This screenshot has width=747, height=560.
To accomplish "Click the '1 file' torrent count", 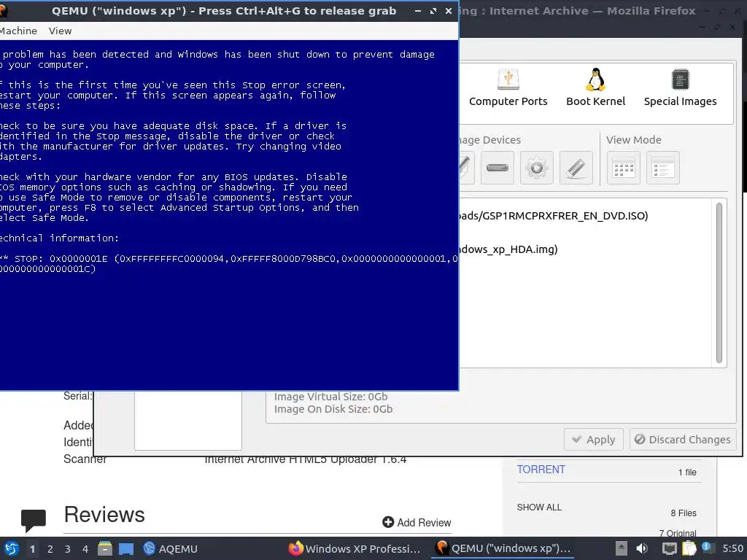I will [687, 472].
